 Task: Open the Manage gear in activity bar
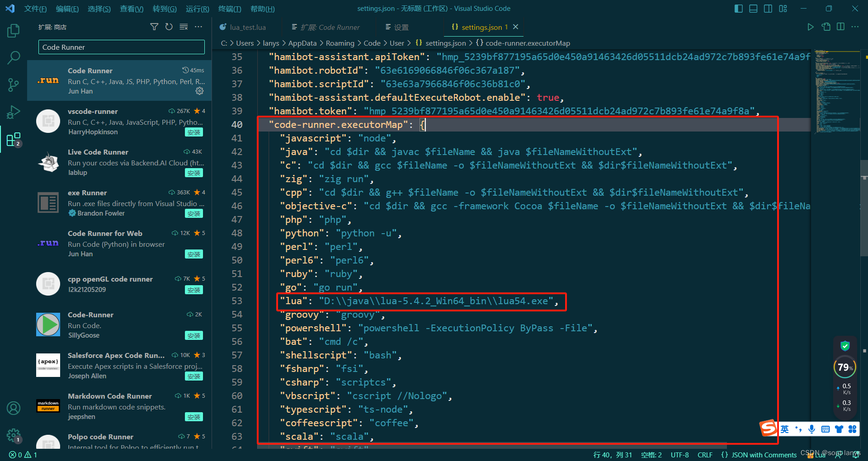[14, 435]
